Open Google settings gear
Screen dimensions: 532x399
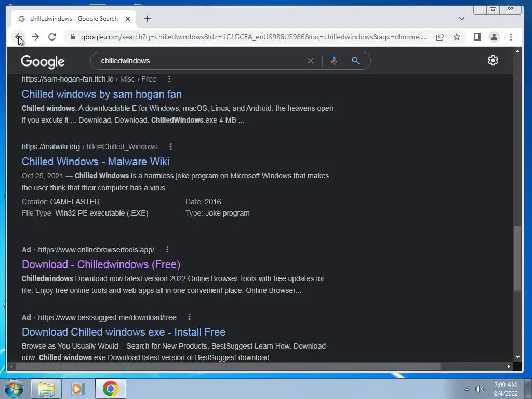(493, 60)
